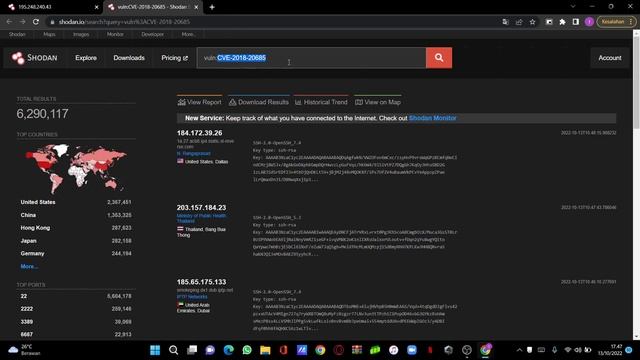640x360 pixels.
Task: Open the browser extensions puzzle icon
Action: point(562,22)
